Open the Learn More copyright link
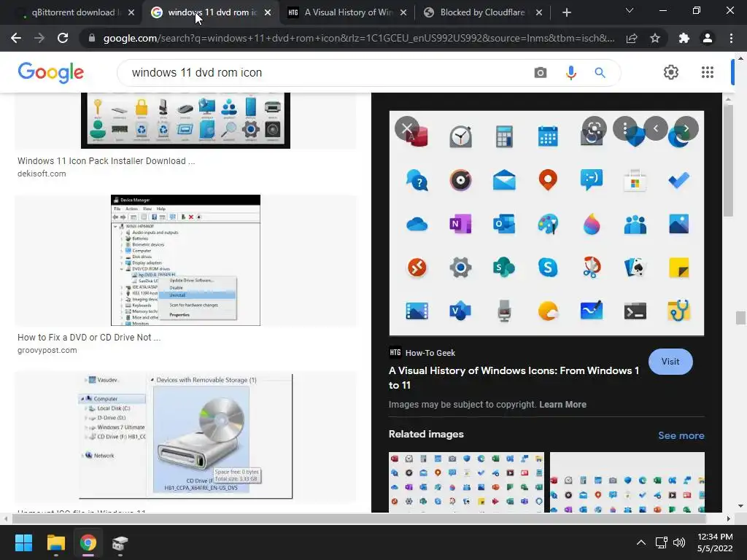Viewport: 747px width, 560px height. pyautogui.click(x=562, y=404)
